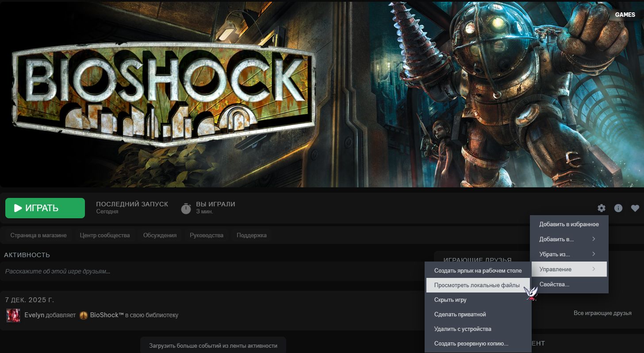This screenshot has height=353, width=644.
Task: Click the GAMES badge on the banner
Action: pyautogui.click(x=625, y=15)
